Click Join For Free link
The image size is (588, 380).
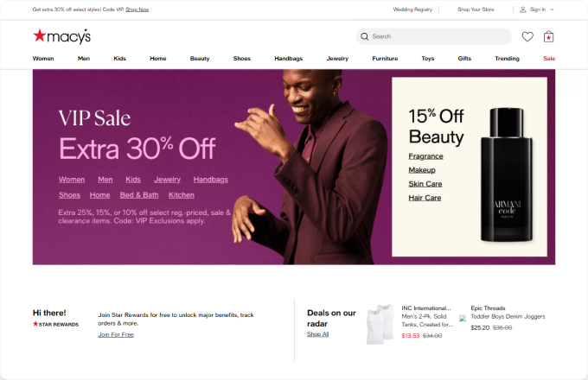tap(116, 335)
